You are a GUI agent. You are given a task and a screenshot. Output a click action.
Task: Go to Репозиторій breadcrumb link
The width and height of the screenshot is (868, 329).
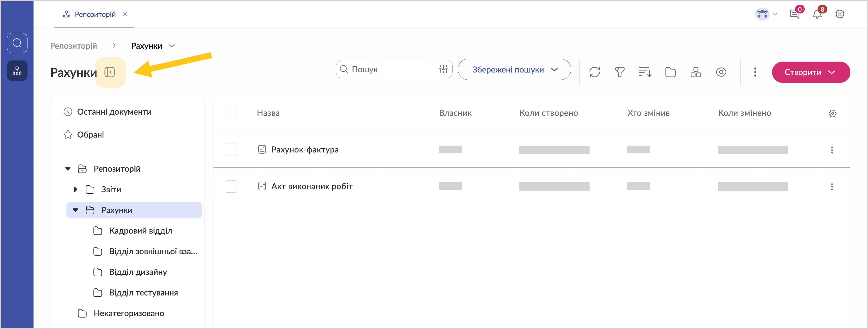(73, 46)
